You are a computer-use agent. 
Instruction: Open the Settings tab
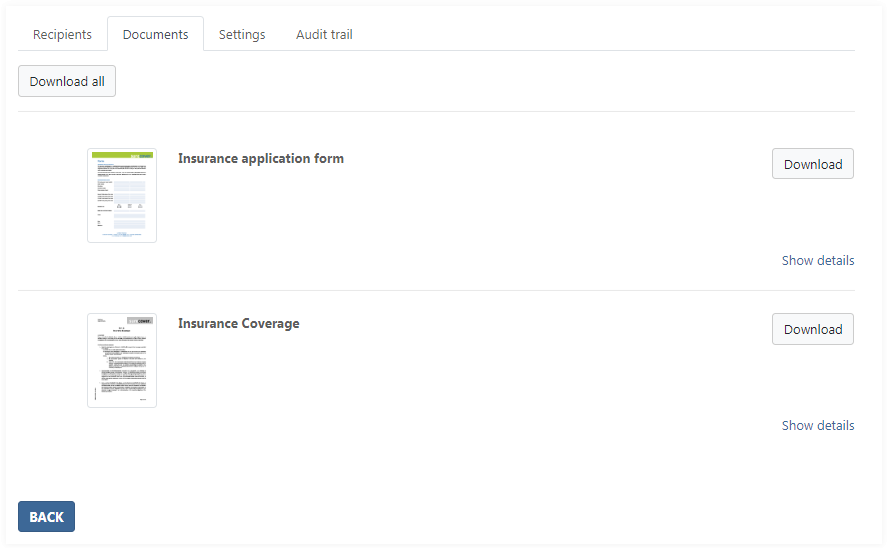click(x=242, y=34)
